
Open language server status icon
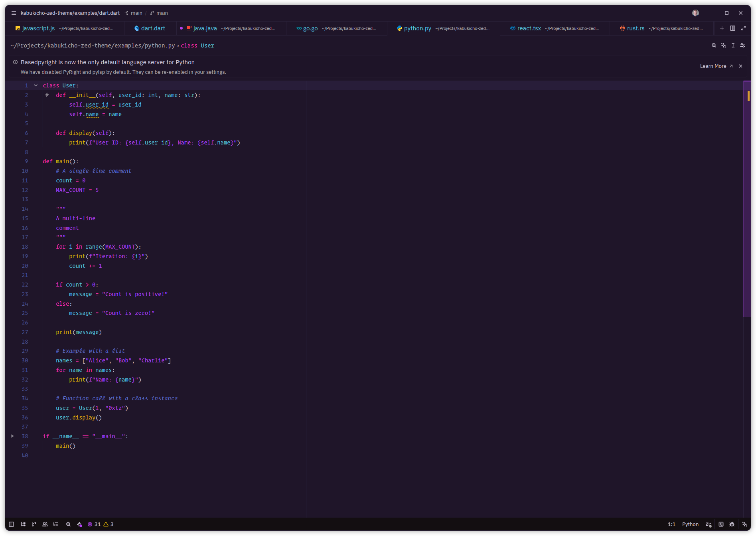pyautogui.click(x=79, y=524)
